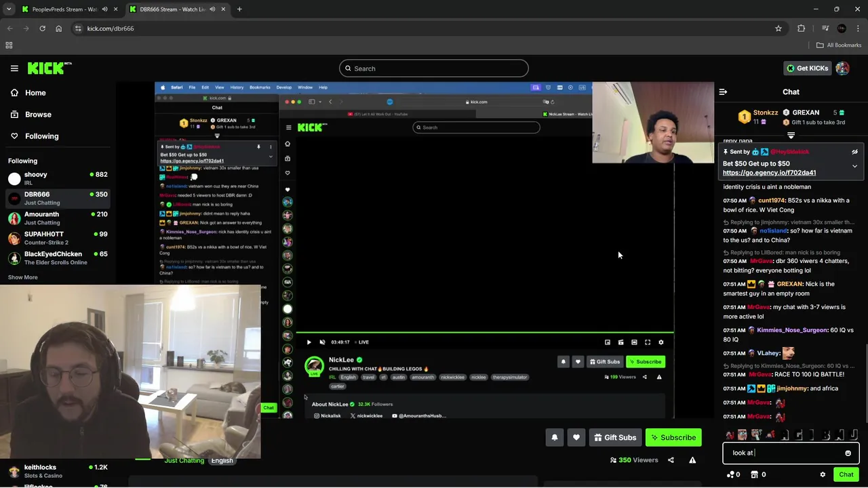This screenshot has height=488, width=868.
Task: Click the Just Chatting category link
Action: [184, 461]
